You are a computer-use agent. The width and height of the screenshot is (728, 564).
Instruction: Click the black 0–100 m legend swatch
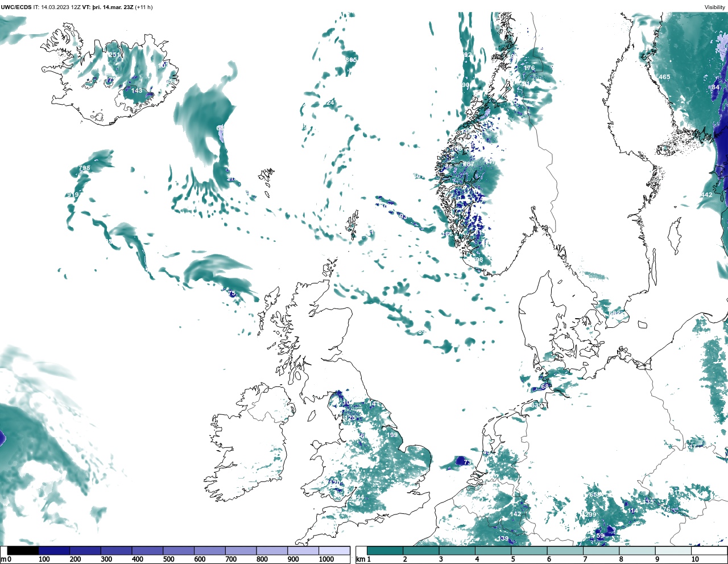(x=23, y=550)
